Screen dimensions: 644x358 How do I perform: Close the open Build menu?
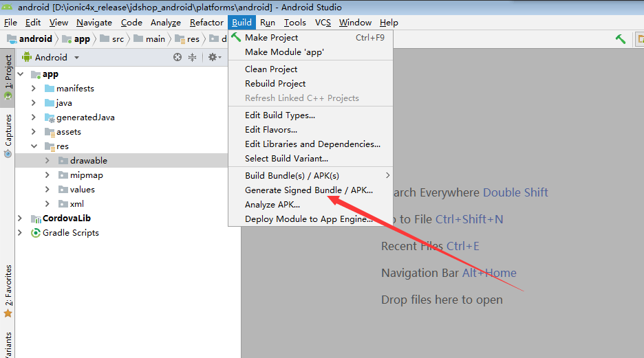click(242, 23)
